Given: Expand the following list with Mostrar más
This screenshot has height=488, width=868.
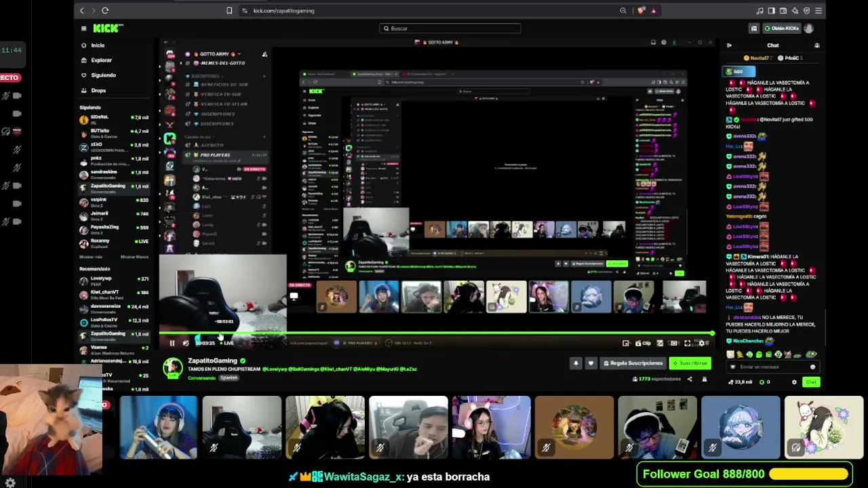Looking at the screenshot, I should 91,257.
